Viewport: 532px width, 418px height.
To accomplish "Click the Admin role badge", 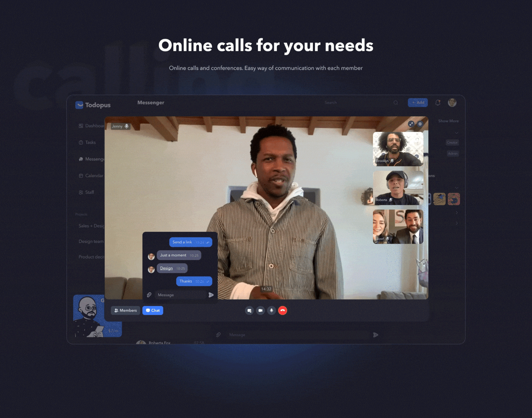I will (453, 154).
